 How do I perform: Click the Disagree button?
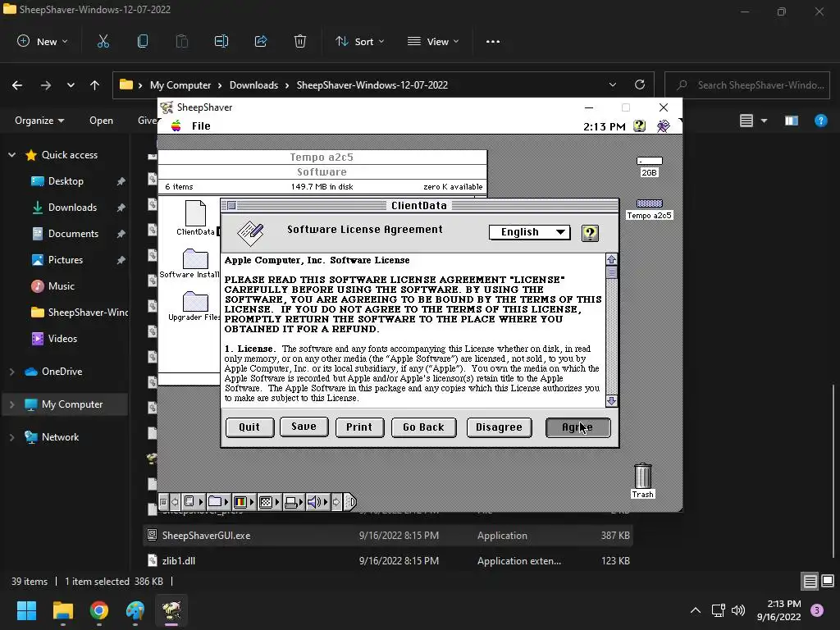coord(499,427)
